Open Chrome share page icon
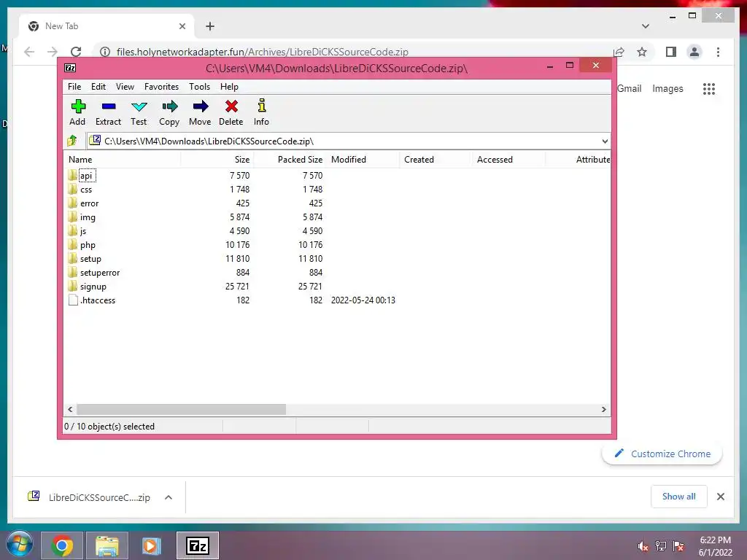 coord(619,52)
